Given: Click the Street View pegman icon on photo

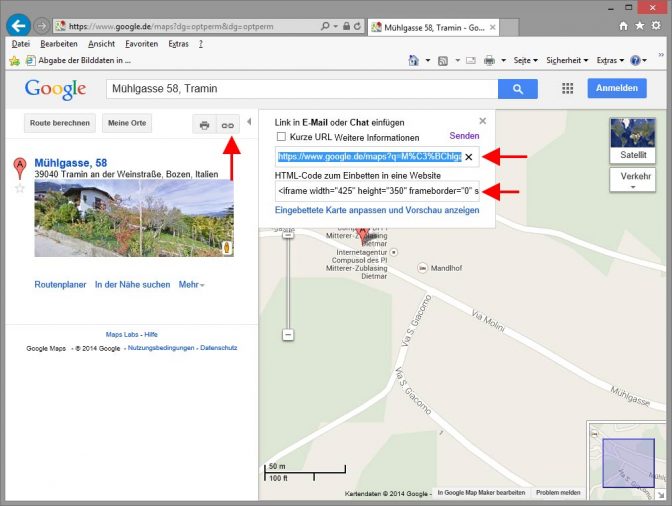Looking at the screenshot, I should click(227, 247).
